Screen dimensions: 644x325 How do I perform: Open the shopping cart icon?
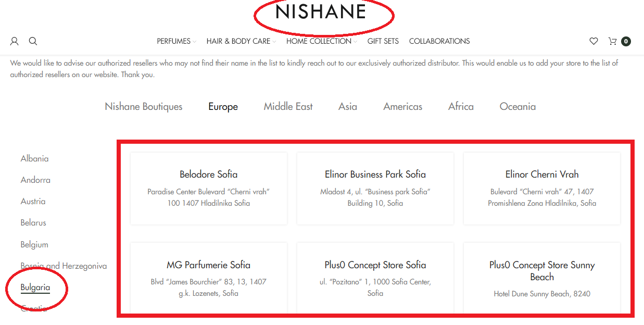click(613, 41)
